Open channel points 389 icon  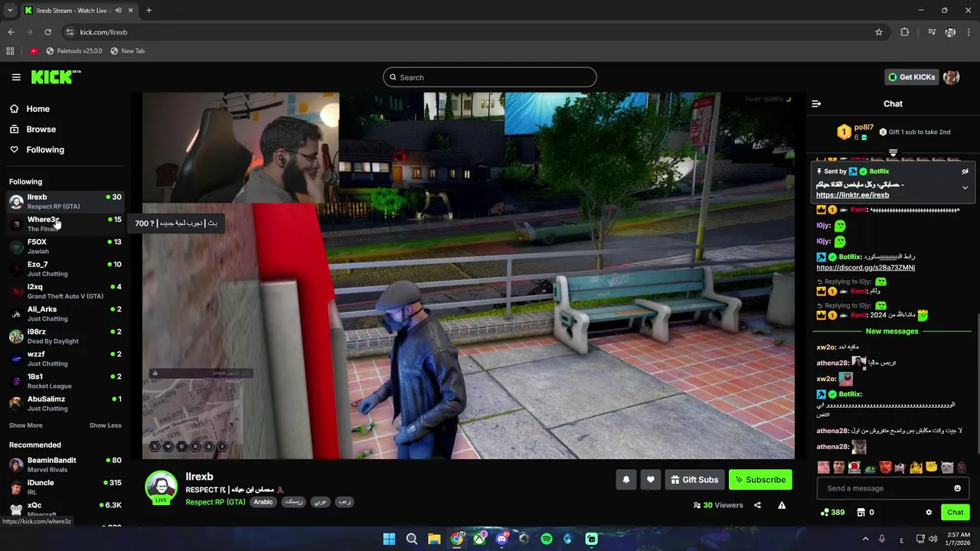coord(832,513)
